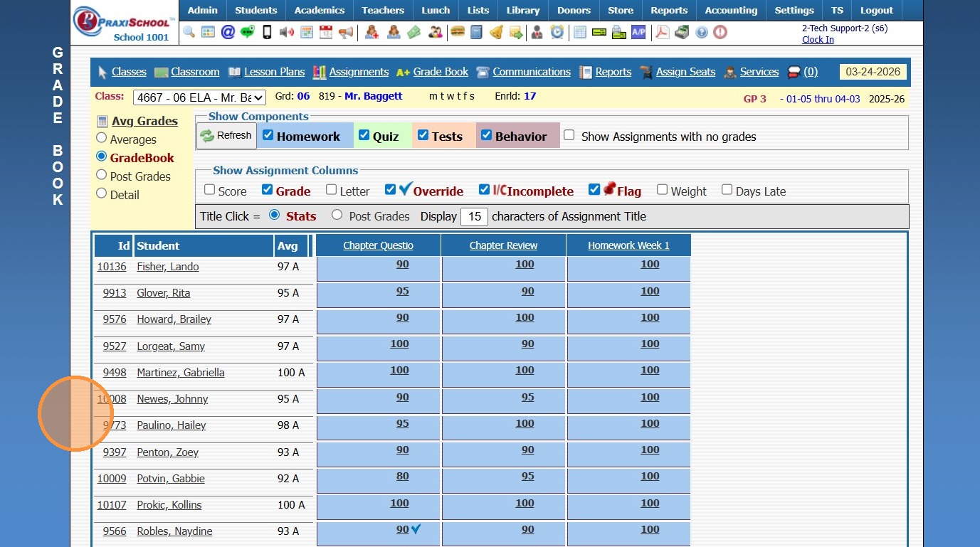Screen dimensions: 980x547
Task: Click the printer with check icon
Action: [x=618, y=32]
